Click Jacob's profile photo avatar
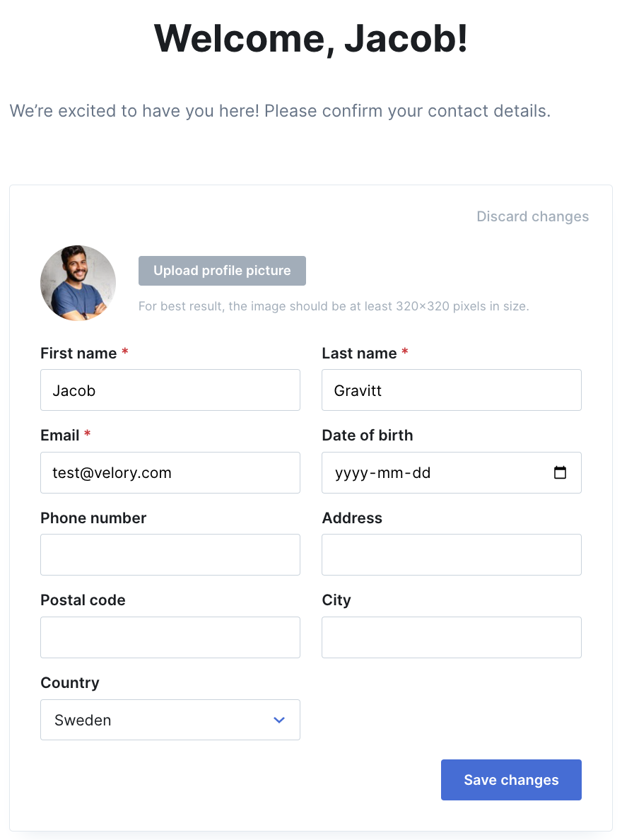Image resolution: width=622 pixels, height=840 pixels. [x=78, y=283]
